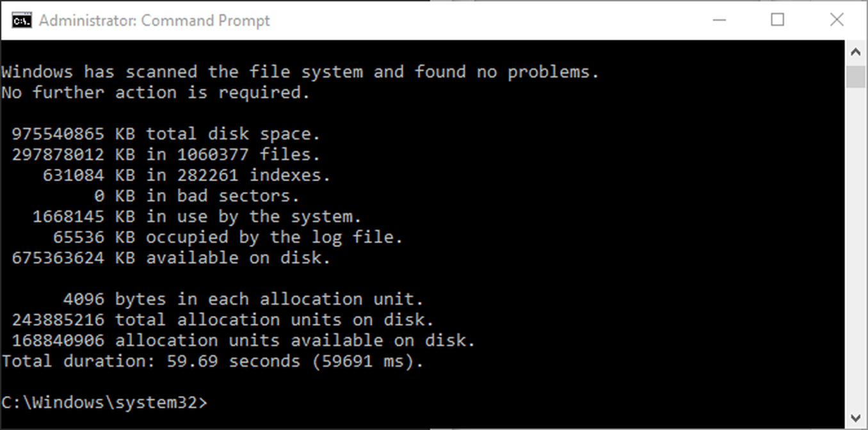Minimize the Command Prompt window
This screenshot has height=430, width=868.
coord(719,20)
